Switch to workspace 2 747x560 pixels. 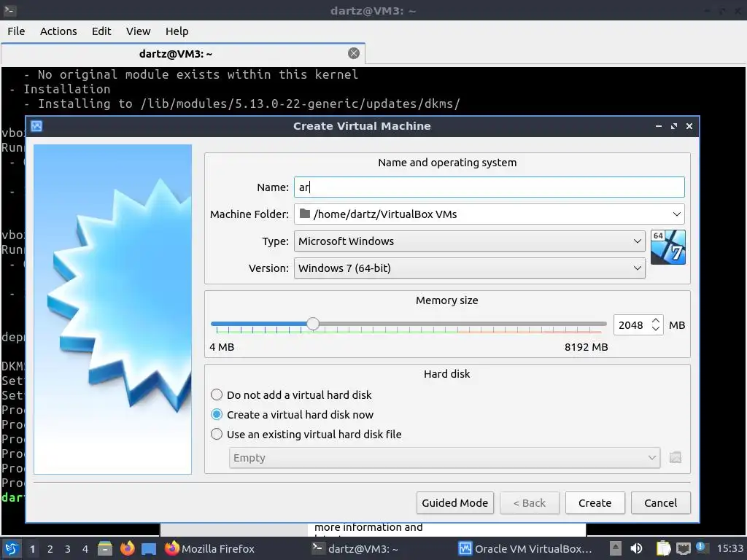[50, 549]
